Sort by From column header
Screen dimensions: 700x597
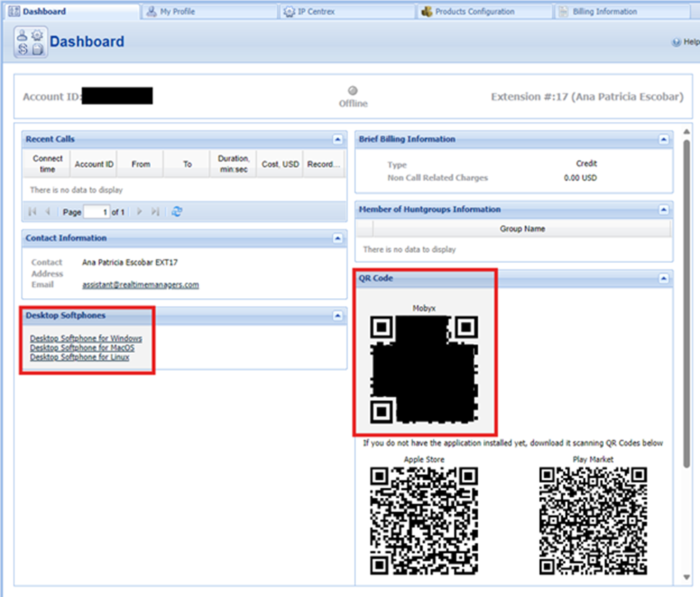pos(141,164)
